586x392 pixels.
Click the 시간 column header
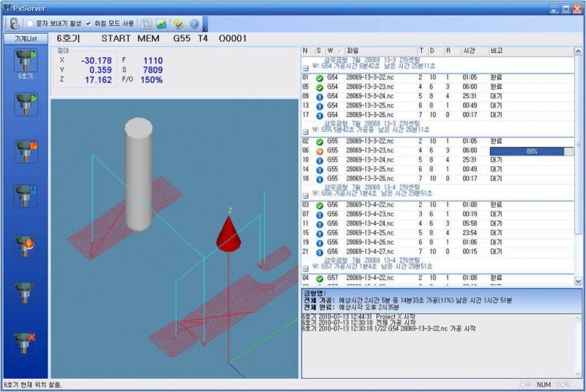470,51
